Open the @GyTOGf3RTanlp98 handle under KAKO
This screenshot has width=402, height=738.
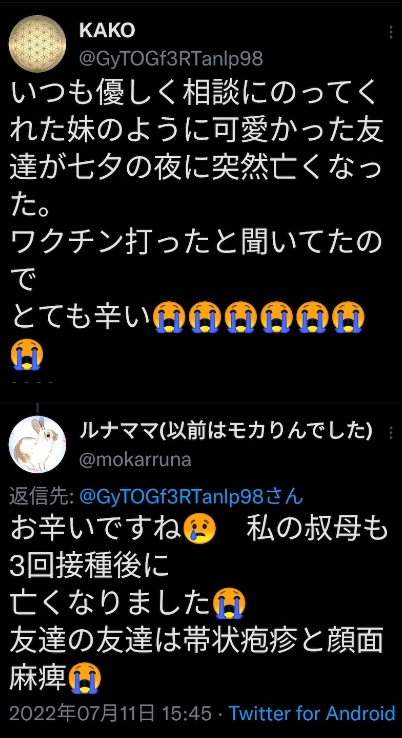point(171,59)
